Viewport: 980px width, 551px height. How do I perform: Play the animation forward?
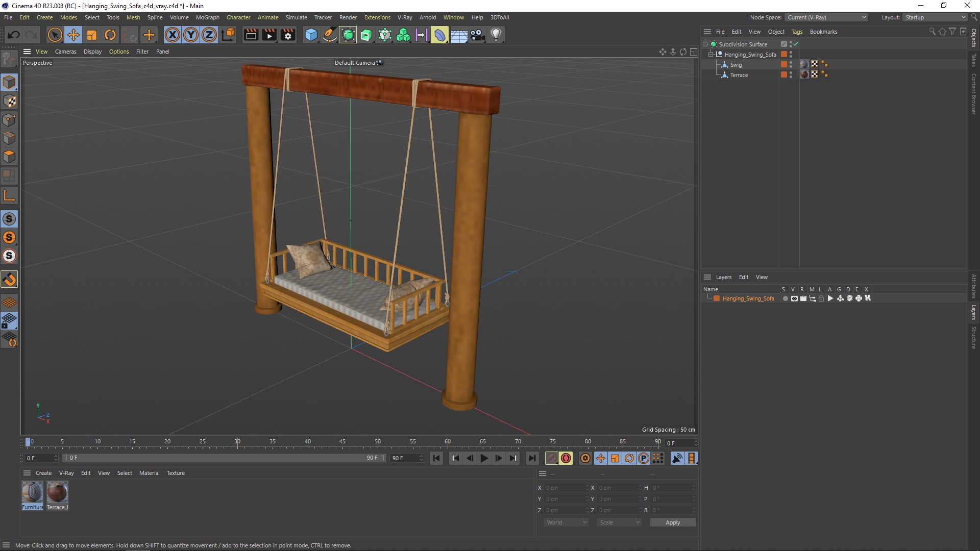(484, 458)
